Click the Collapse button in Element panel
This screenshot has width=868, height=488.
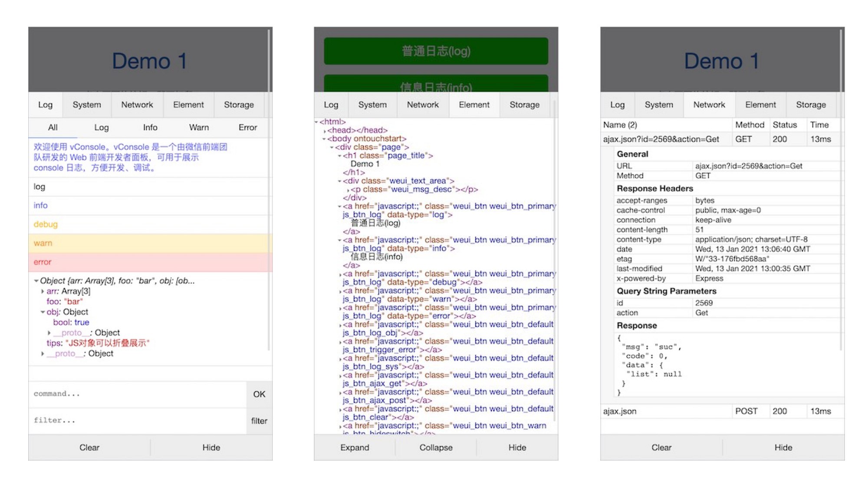(x=436, y=447)
